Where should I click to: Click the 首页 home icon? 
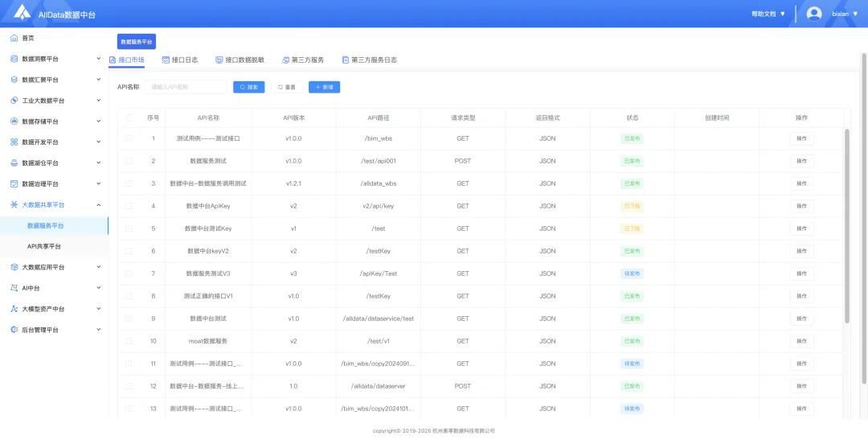pyautogui.click(x=14, y=39)
